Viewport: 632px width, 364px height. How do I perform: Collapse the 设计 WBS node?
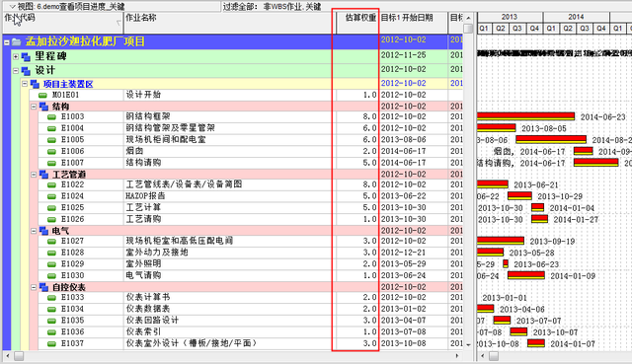click(x=16, y=71)
